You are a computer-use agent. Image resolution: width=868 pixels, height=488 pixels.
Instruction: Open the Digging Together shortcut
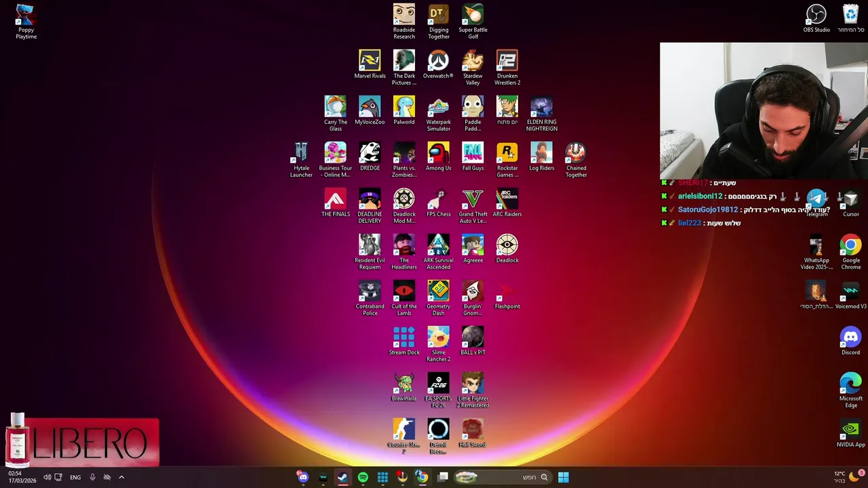click(439, 22)
